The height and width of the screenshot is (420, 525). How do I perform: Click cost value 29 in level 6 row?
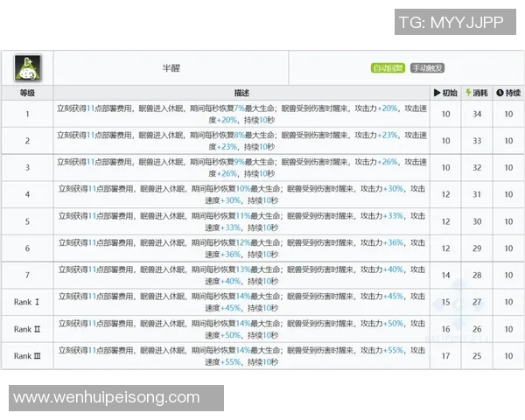point(477,248)
